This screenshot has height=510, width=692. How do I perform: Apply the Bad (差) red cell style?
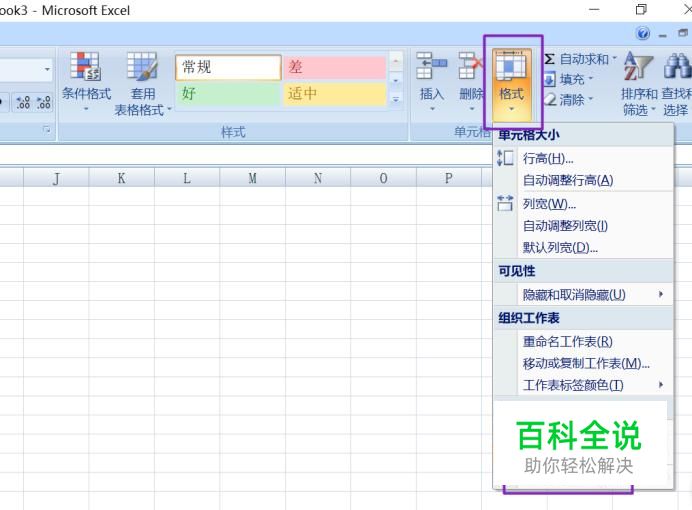pyautogui.click(x=335, y=68)
